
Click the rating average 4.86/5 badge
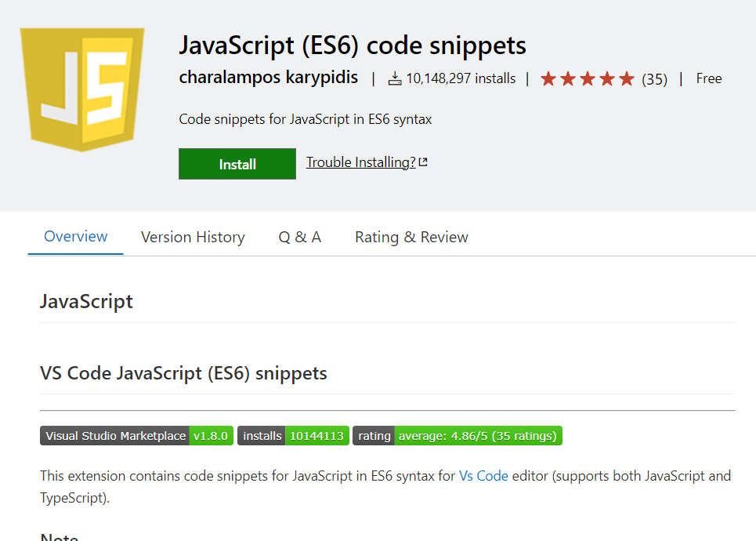pos(458,436)
